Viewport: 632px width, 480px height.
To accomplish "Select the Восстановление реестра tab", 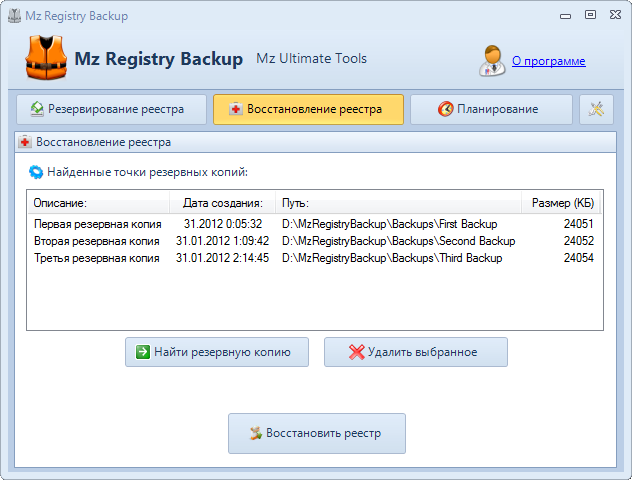I will pos(308,109).
